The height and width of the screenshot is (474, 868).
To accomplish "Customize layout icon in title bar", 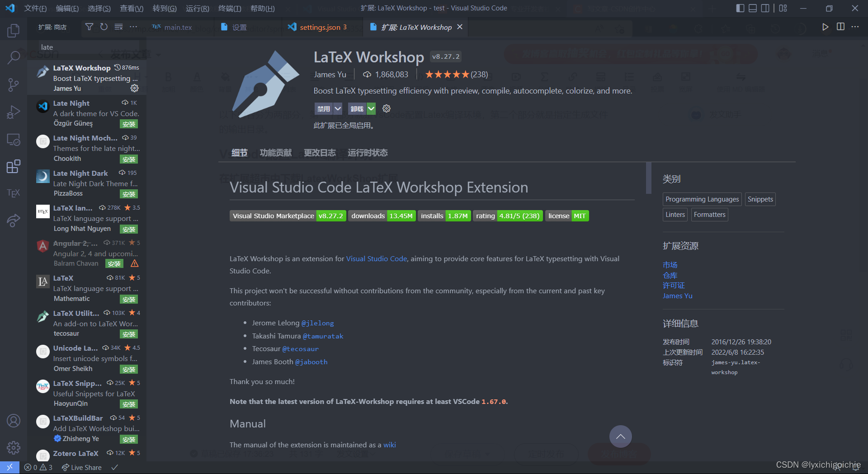I will tap(783, 8).
